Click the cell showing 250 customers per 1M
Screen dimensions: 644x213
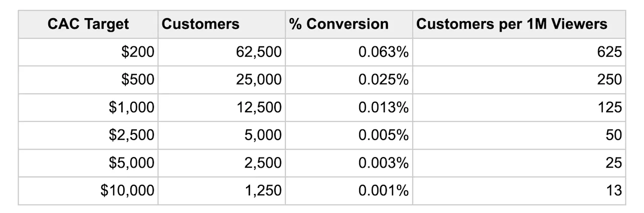click(x=519, y=80)
